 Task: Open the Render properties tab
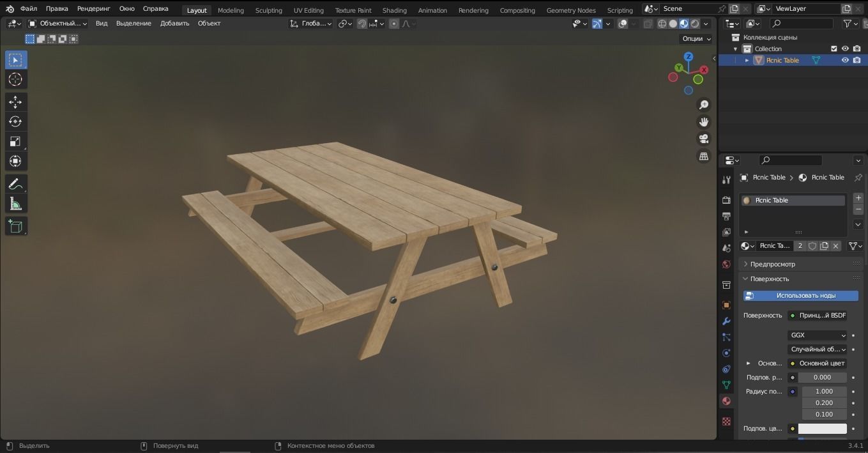tap(726, 200)
